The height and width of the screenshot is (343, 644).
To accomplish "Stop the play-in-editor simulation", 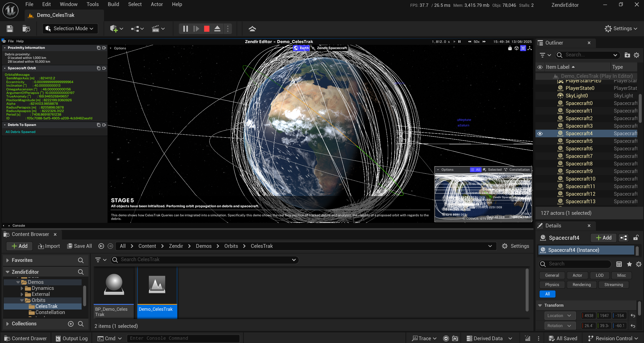I will click(207, 29).
